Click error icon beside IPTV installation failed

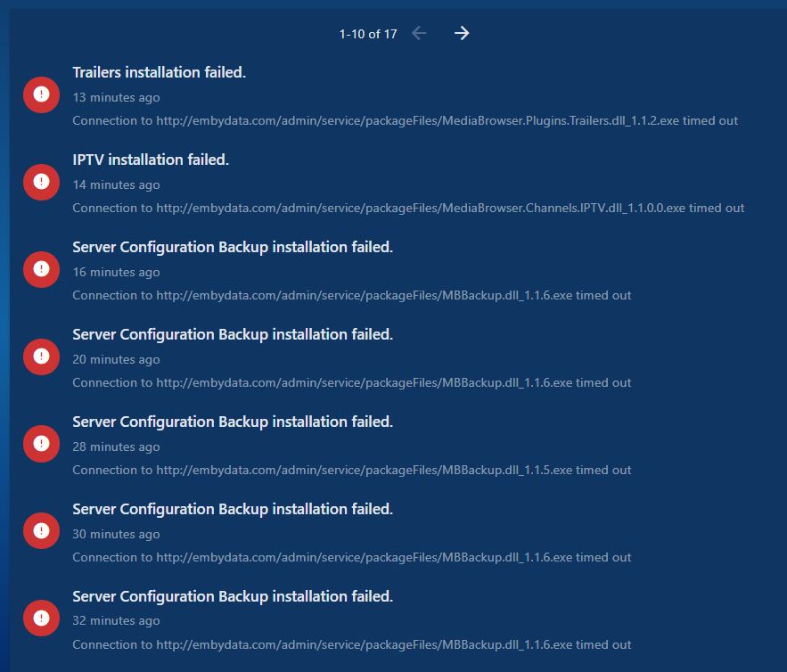coord(41,182)
